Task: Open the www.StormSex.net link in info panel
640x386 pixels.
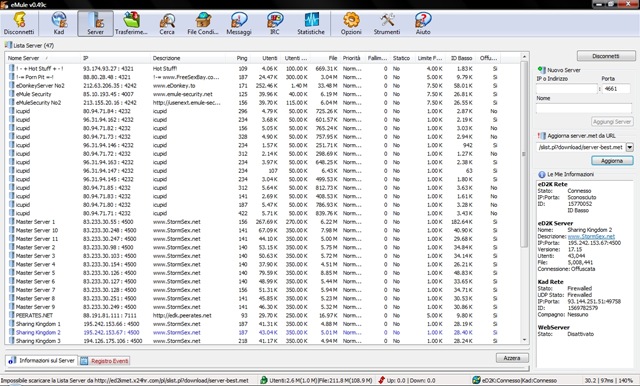Action: pos(591,236)
